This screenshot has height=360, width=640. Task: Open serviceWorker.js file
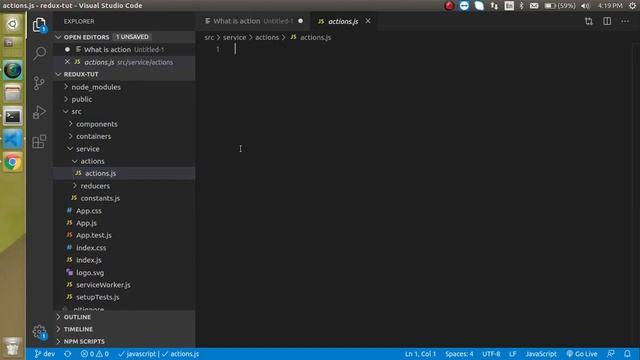pos(124,285)
